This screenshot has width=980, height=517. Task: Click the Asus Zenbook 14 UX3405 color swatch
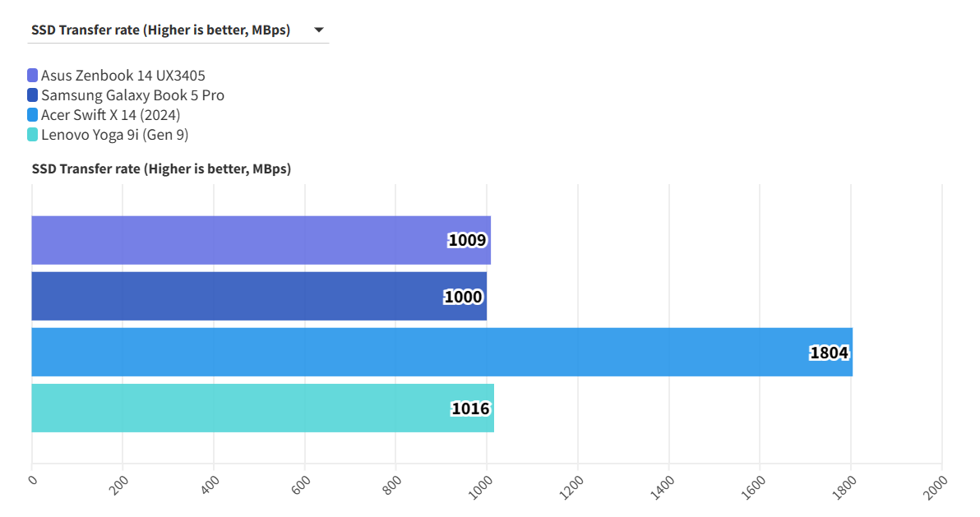(x=33, y=76)
